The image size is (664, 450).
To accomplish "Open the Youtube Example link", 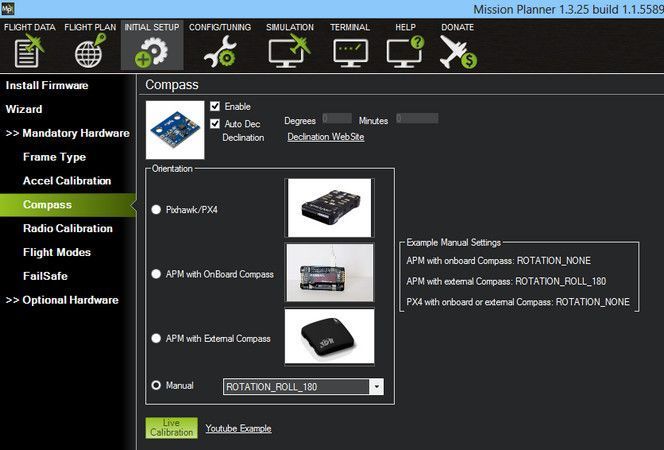I will (238, 428).
